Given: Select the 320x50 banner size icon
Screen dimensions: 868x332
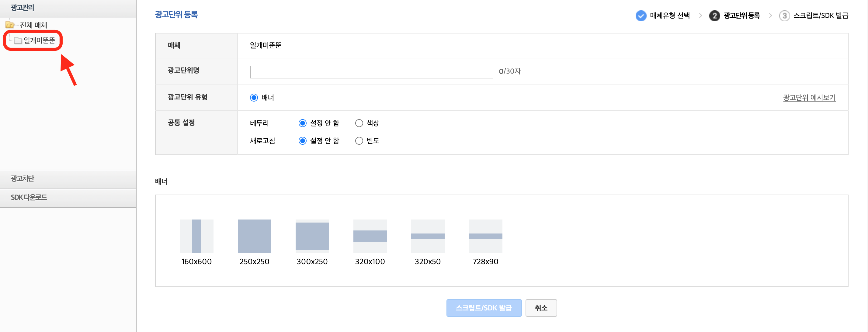Looking at the screenshot, I should click(x=428, y=236).
